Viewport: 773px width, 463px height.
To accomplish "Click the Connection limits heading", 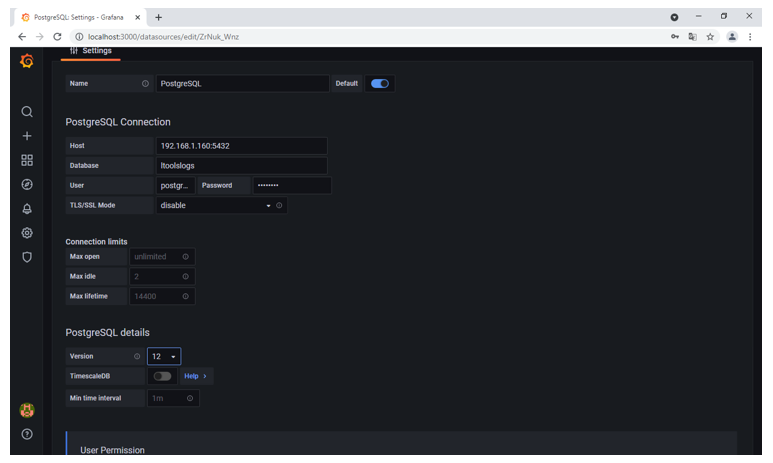I will pyautogui.click(x=96, y=242).
